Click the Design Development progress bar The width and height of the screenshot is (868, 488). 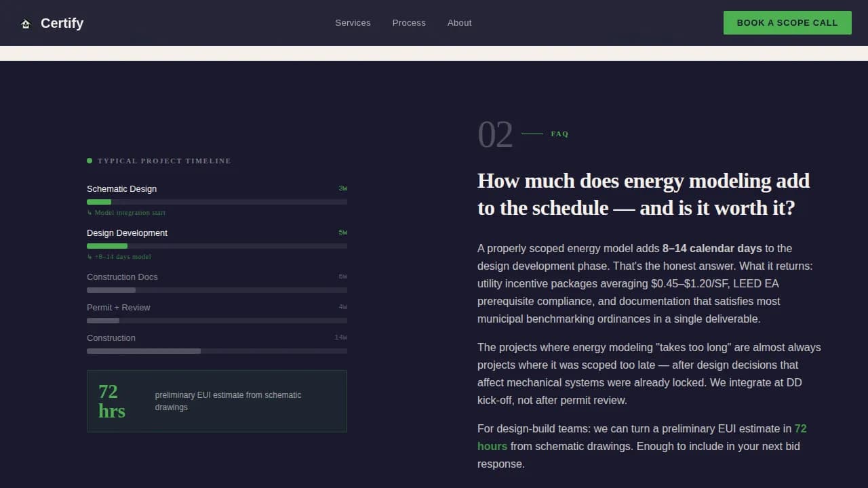click(217, 246)
